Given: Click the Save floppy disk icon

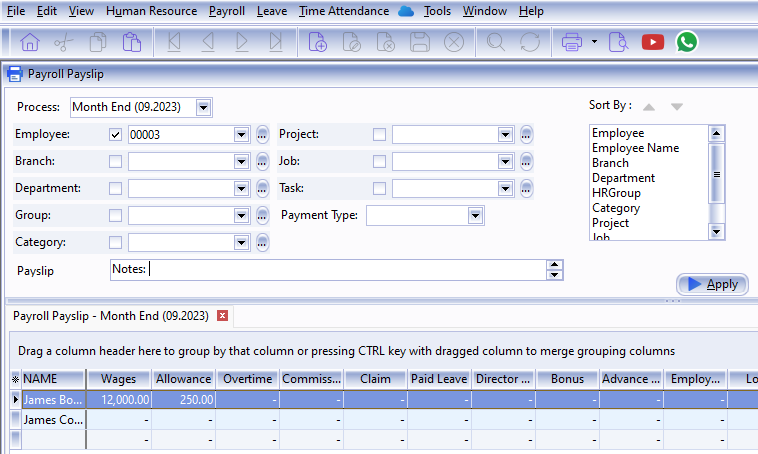Looking at the screenshot, I should [420, 42].
